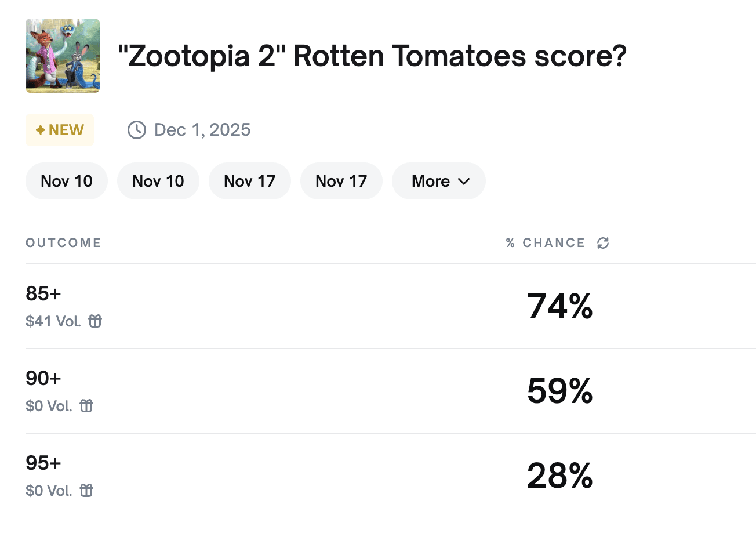The height and width of the screenshot is (537, 756).
Task: Open the More dates dropdown
Action: coord(439,181)
